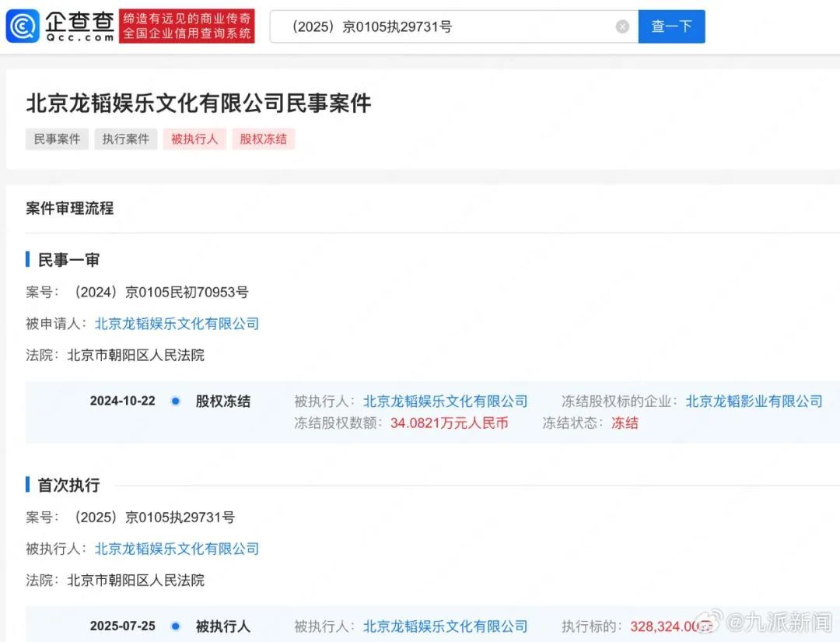
Task: Click the Weibo watermark icon at bottom right
Action: (706, 623)
